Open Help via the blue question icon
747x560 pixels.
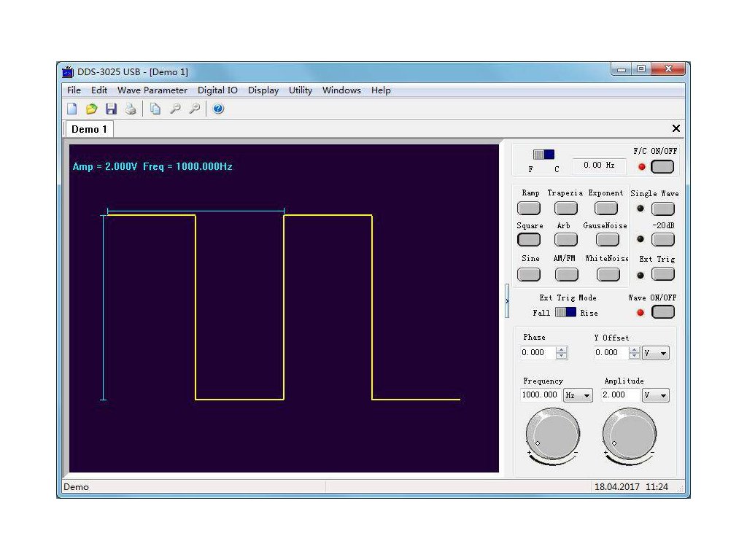click(218, 109)
